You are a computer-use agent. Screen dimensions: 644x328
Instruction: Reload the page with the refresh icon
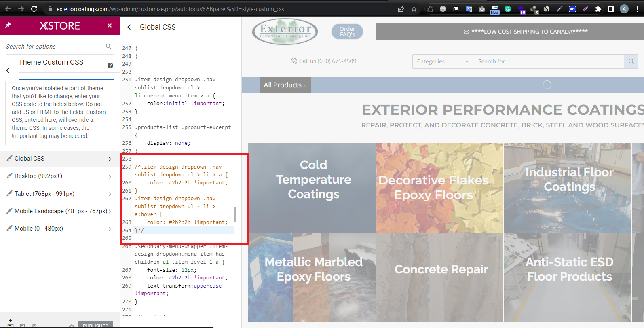click(34, 9)
